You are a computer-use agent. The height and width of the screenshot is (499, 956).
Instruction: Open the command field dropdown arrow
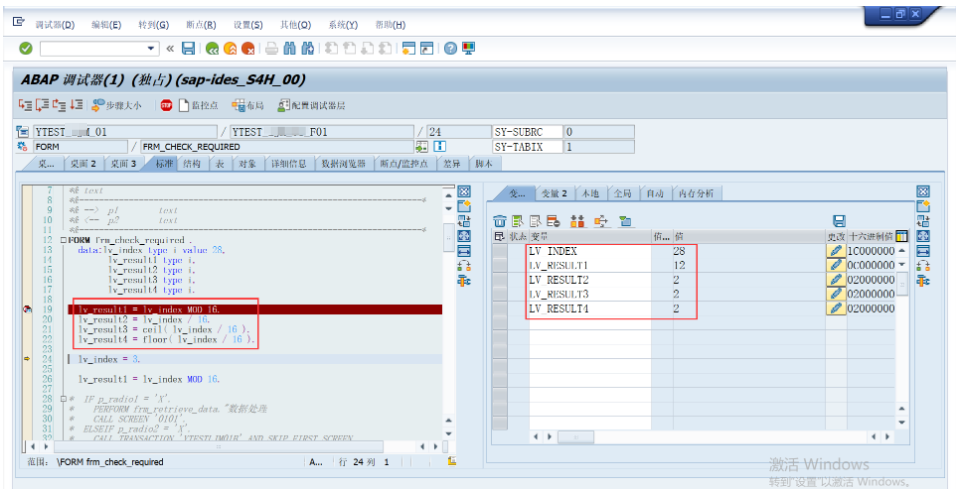click(151, 48)
